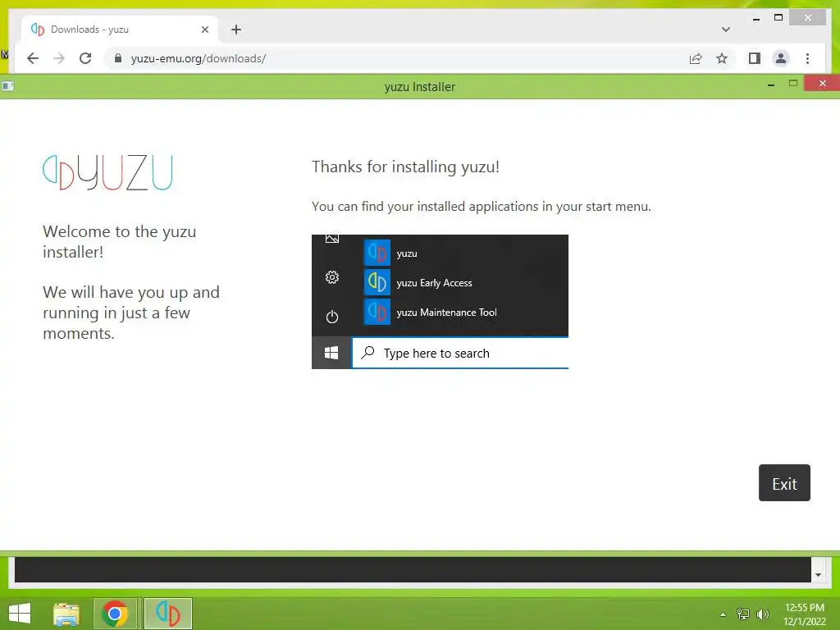Click the share page icon in Chrome
Screen dimensions: 840x630
tap(696, 58)
